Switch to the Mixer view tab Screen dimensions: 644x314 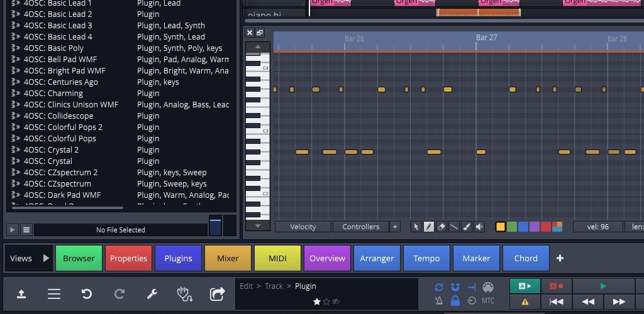(x=228, y=258)
